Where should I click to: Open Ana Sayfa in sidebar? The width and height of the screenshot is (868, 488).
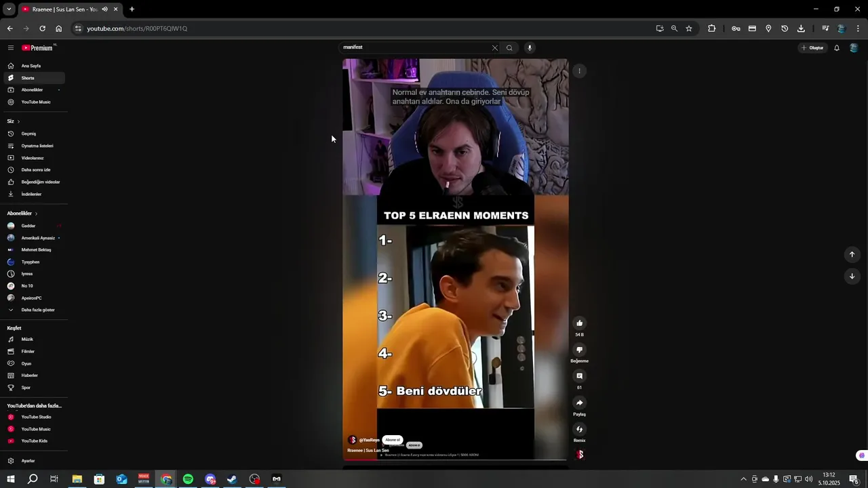point(33,66)
